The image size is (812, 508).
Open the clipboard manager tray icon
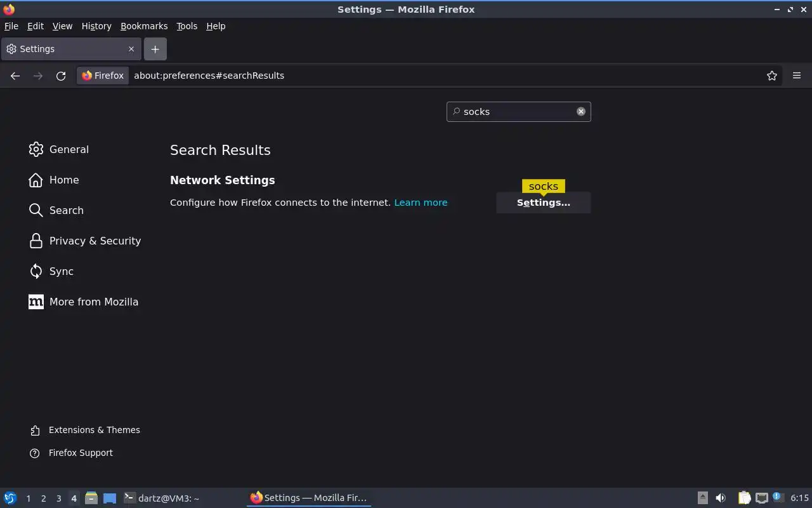click(744, 498)
